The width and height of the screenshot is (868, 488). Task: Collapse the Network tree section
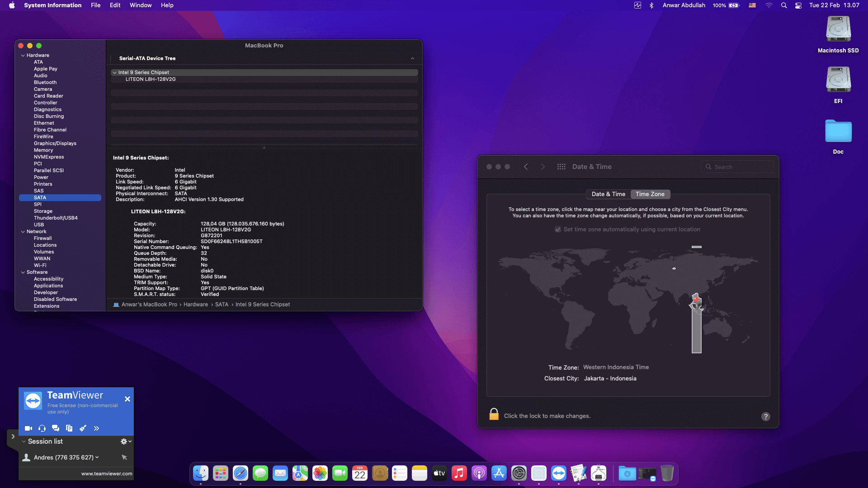(23, 232)
